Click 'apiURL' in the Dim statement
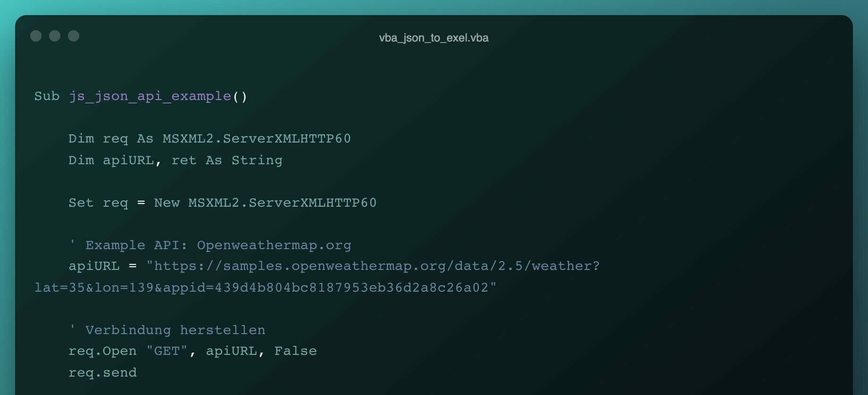The height and width of the screenshot is (395, 868). pos(128,160)
